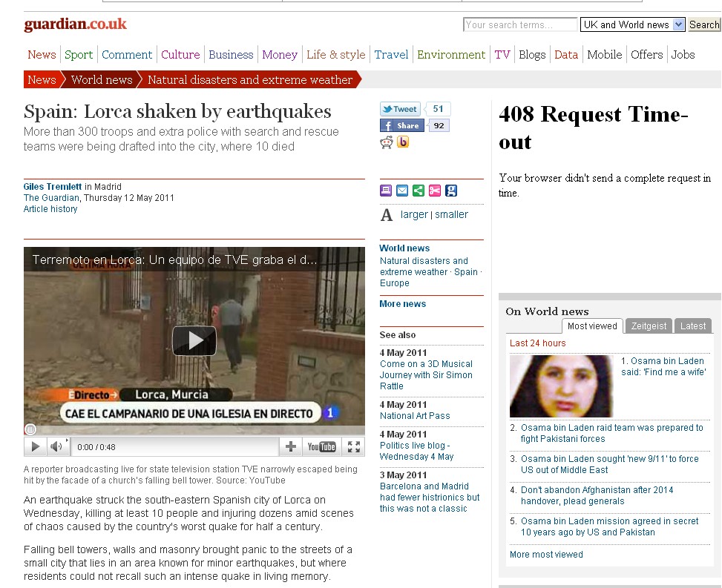The width and height of the screenshot is (722, 588).
Task: Click the Search button
Action: coord(704,24)
